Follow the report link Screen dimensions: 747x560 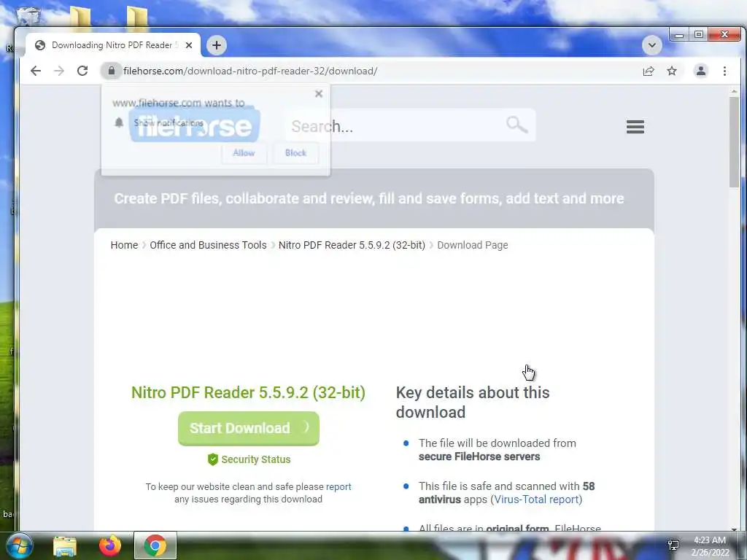pyautogui.click(x=338, y=486)
